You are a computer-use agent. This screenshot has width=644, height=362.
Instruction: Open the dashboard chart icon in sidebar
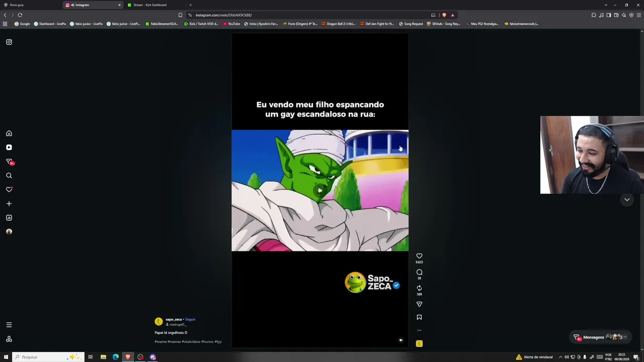click(9, 218)
